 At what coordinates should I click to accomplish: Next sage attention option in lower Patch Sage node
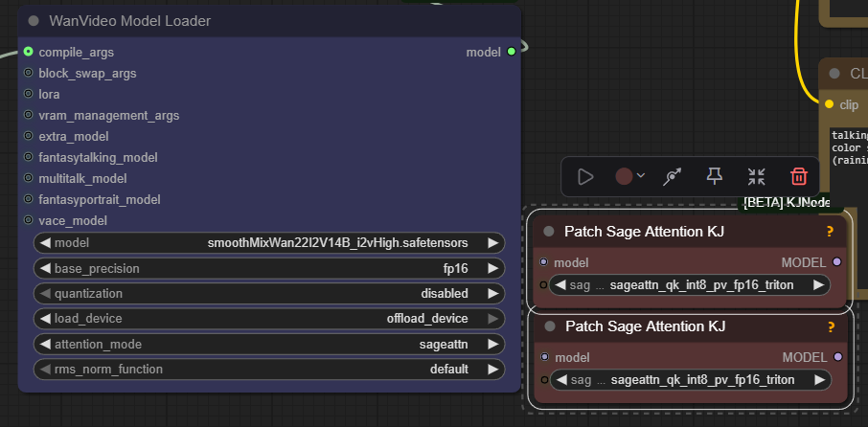pyautogui.click(x=819, y=379)
